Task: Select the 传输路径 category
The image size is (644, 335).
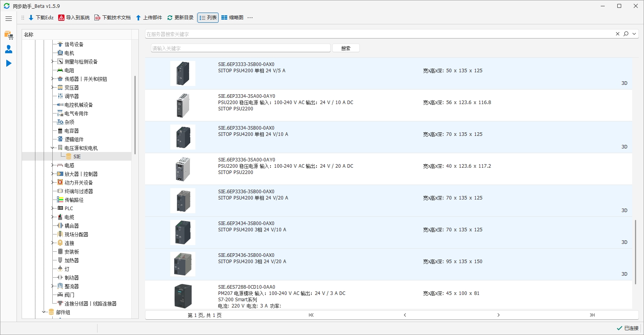Action: 74,200
